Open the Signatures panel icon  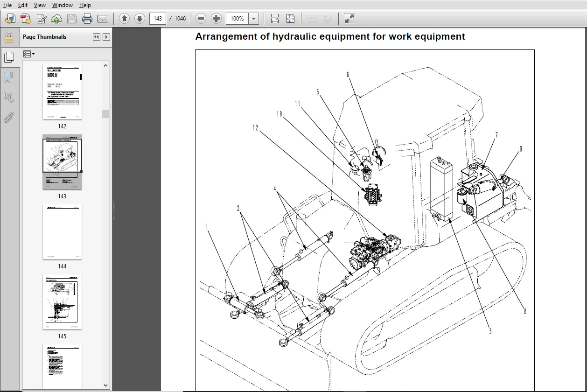click(8, 98)
